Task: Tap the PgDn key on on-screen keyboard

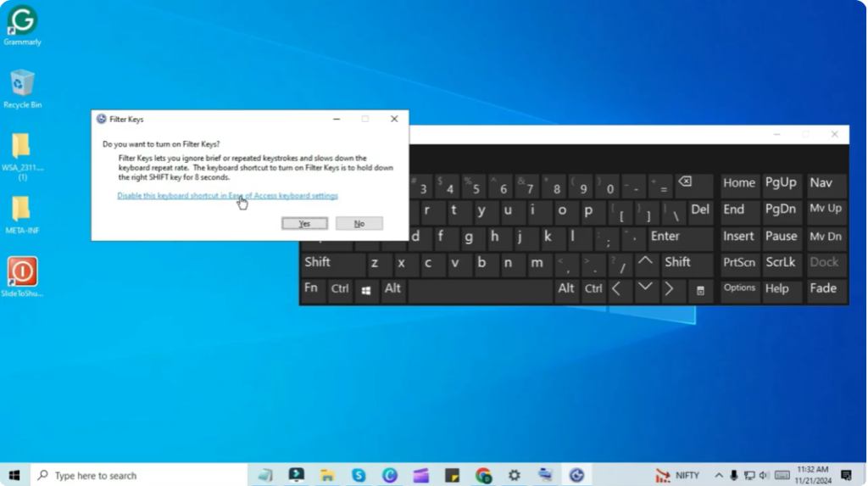Action: pos(781,211)
